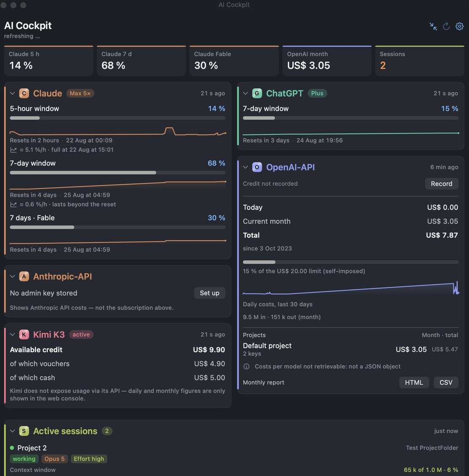Click the 'Context window' label

(32, 470)
